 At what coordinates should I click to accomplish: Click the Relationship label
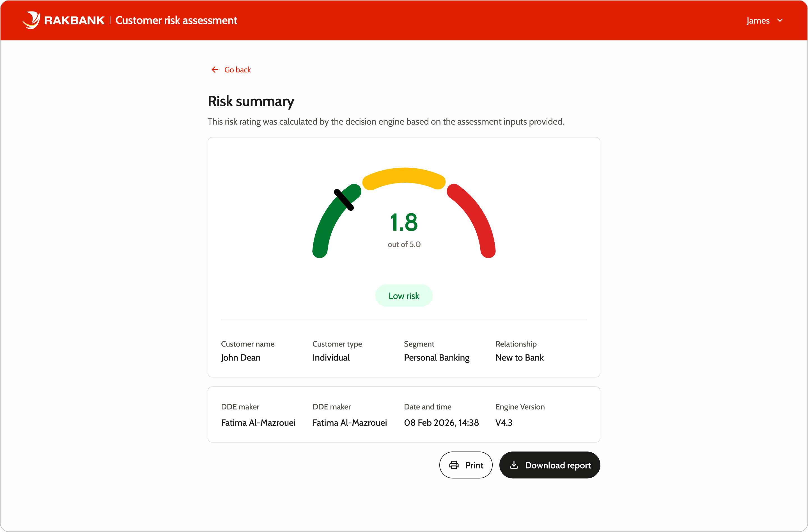coord(516,344)
